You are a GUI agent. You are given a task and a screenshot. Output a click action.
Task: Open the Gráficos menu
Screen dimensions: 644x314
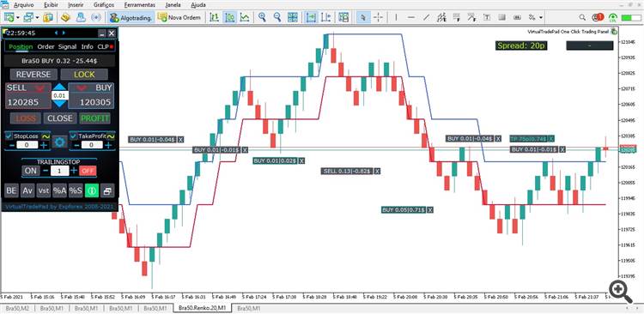(104, 5)
